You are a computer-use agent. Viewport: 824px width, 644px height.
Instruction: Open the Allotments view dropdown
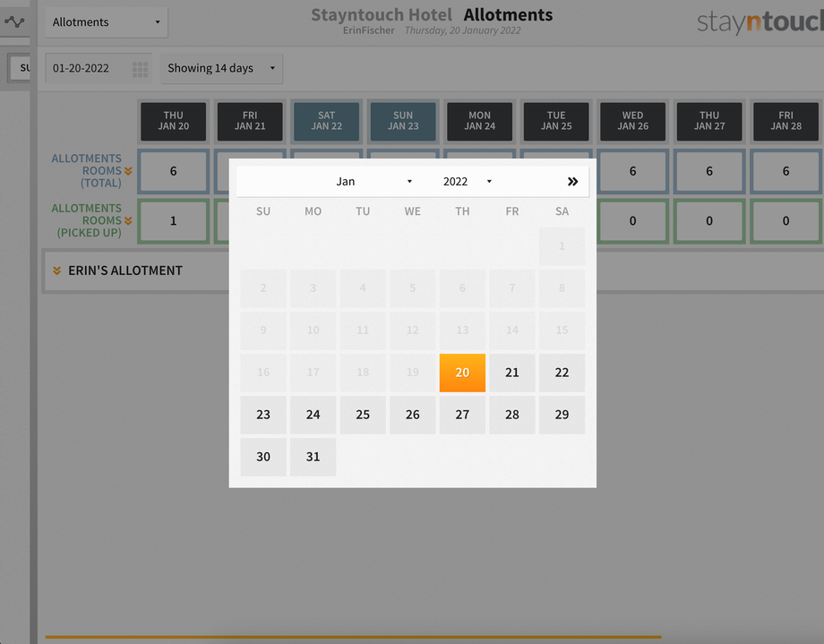pos(107,22)
